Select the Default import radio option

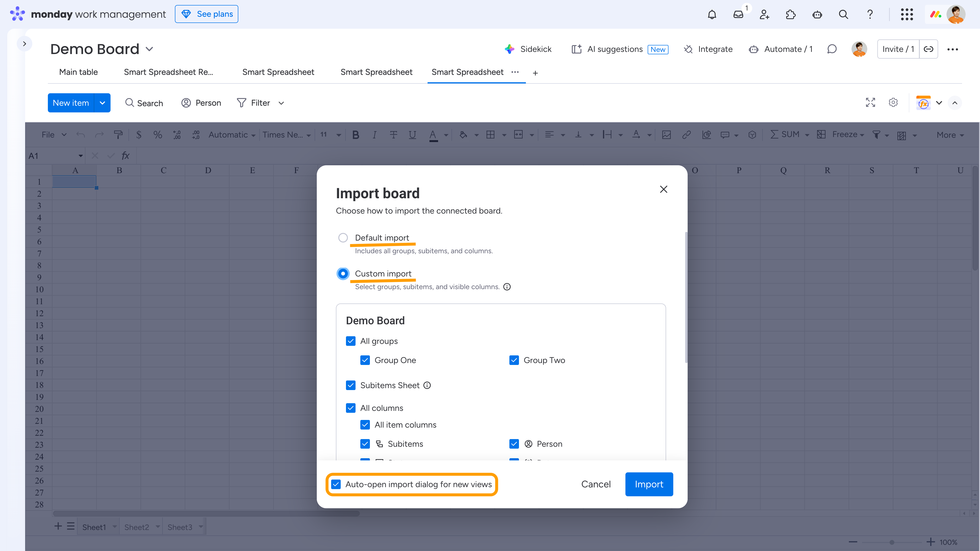click(x=343, y=238)
